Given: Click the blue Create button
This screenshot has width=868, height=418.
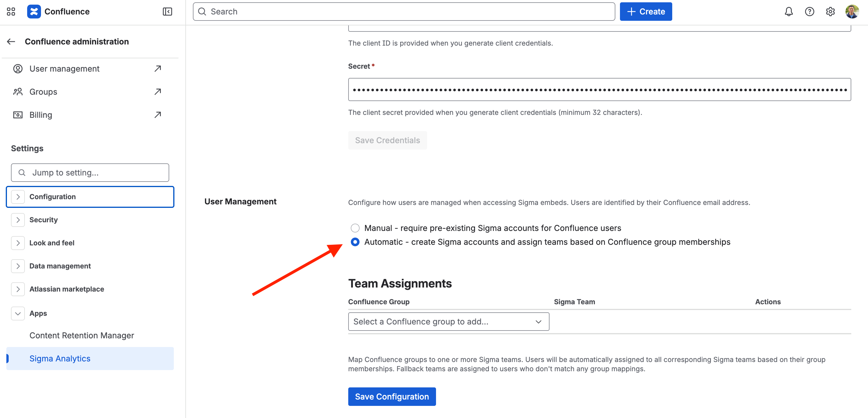Looking at the screenshot, I should (x=646, y=12).
